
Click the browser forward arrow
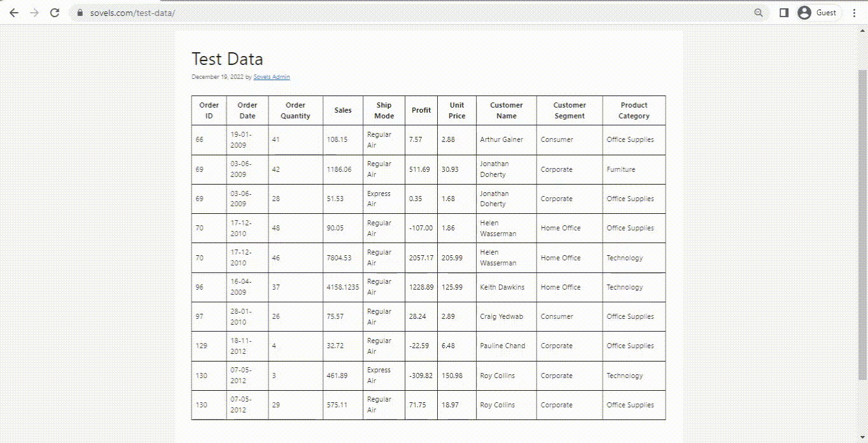point(34,13)
